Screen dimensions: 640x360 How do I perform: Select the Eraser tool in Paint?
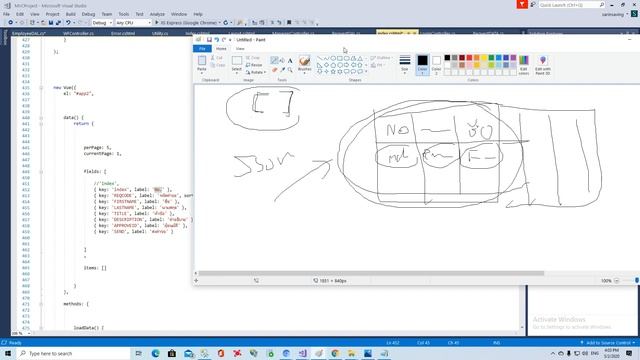coord(274,70)
